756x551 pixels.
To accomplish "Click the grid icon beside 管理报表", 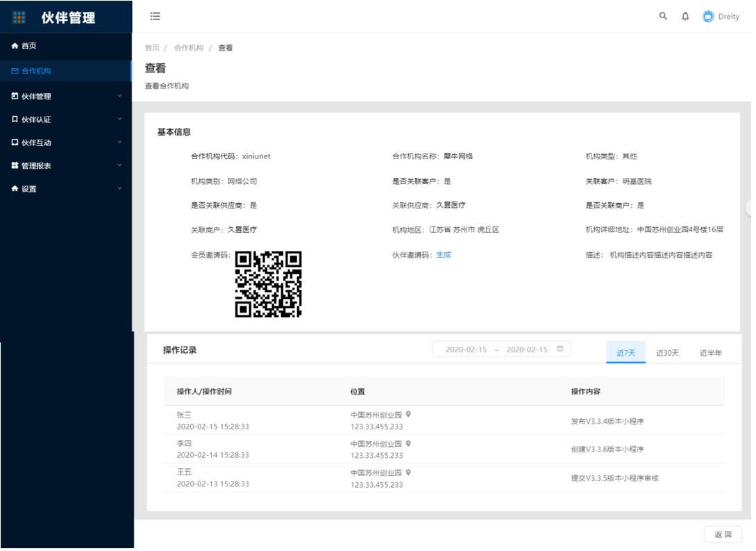I will point(15,165).
